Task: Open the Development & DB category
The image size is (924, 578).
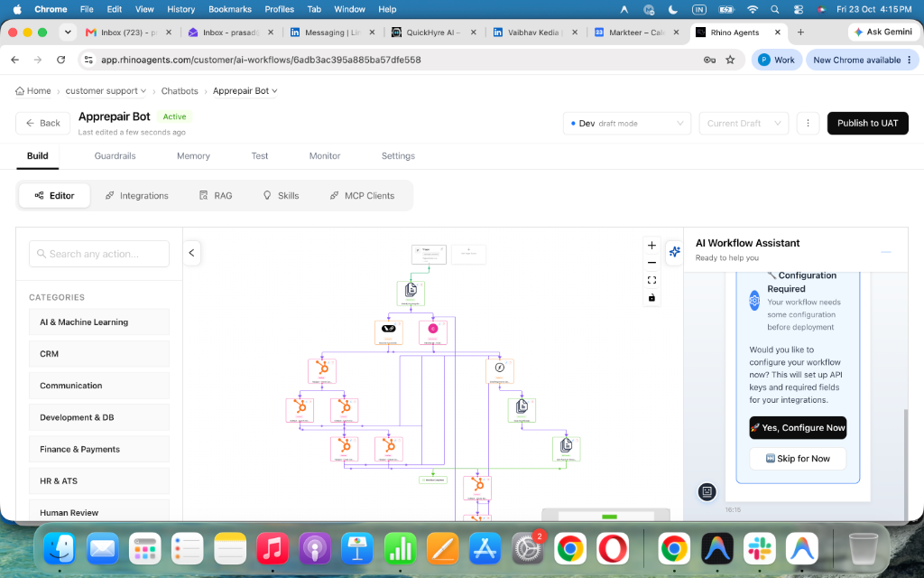Action: click(x=99, y=417)
